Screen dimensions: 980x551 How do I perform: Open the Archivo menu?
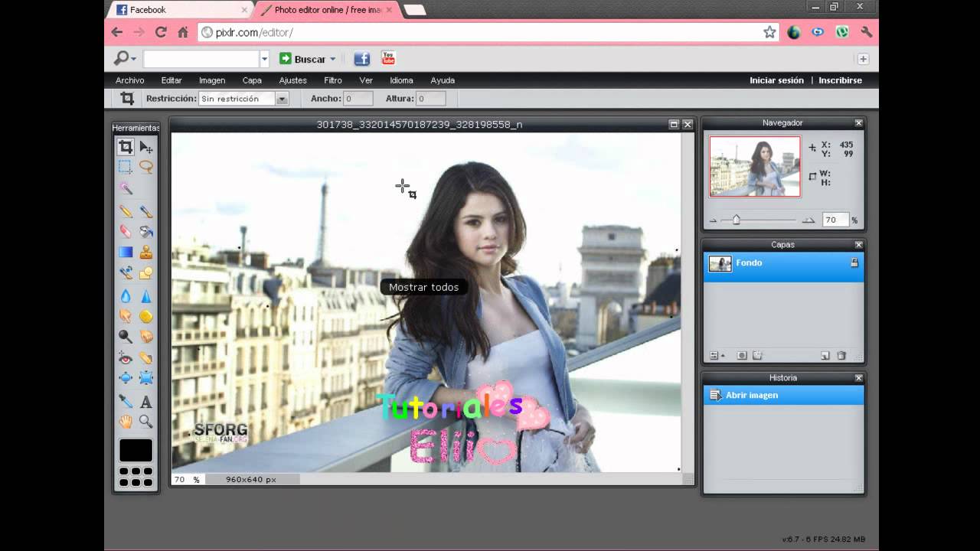pos(129,80)
